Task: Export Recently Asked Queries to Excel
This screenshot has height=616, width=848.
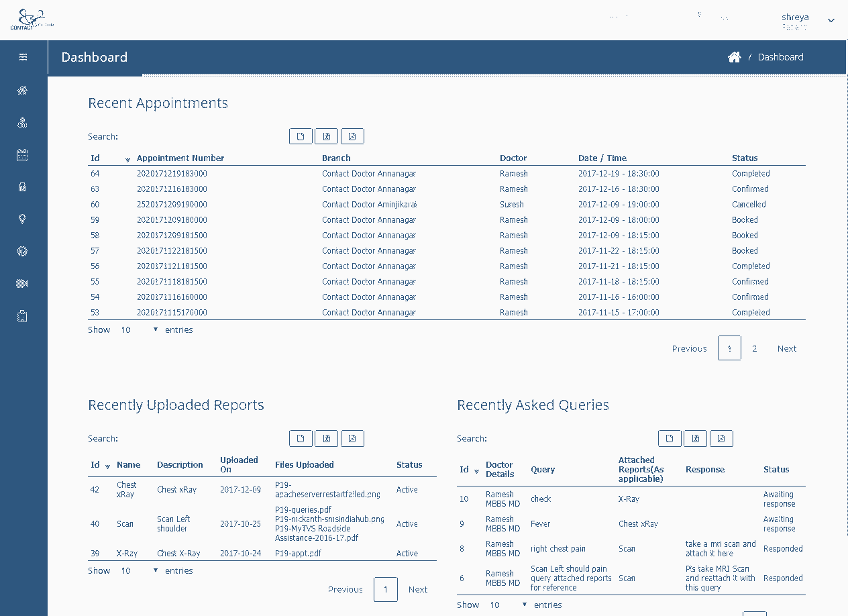Action: (696, 439)
